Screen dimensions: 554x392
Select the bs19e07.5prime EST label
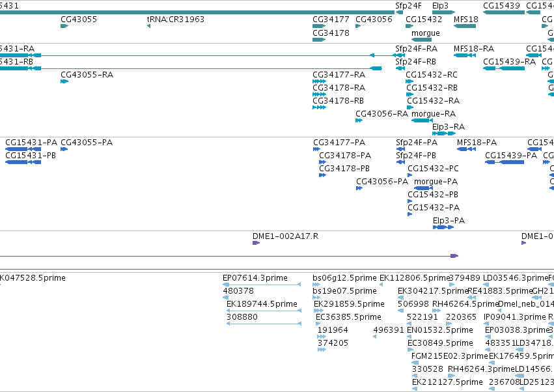[x=344, y=291]
